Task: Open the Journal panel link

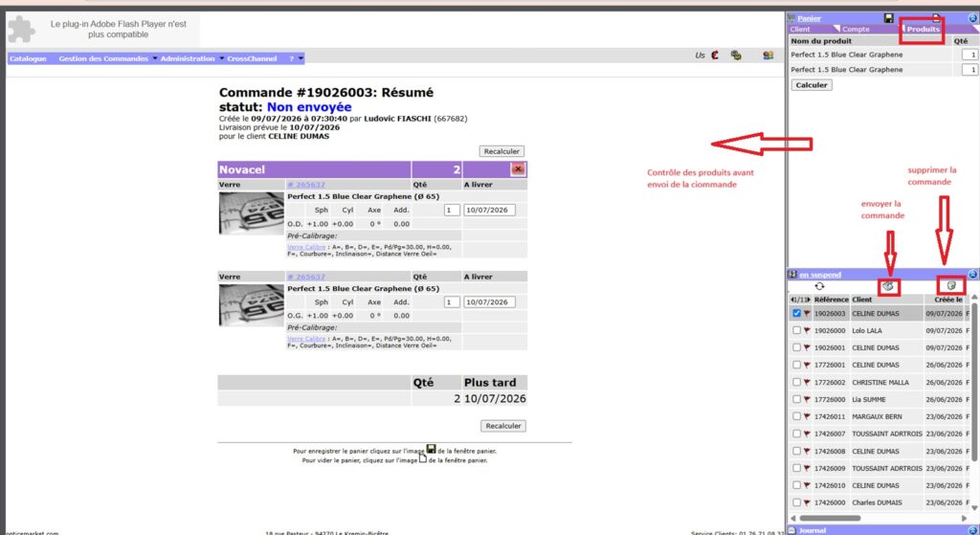Action: 813,530
